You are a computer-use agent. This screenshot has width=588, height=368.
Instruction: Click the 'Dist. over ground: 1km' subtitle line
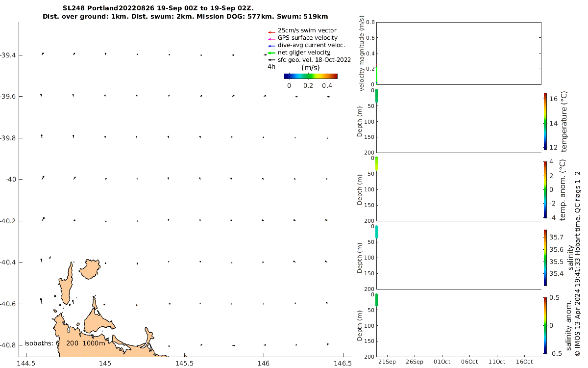pyautogui.click(x=185, y=16)
